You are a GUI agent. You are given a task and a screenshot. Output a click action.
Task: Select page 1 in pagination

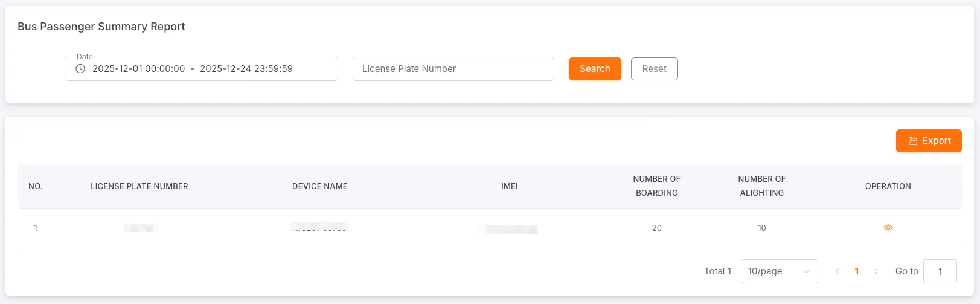[x=857, y=271]
